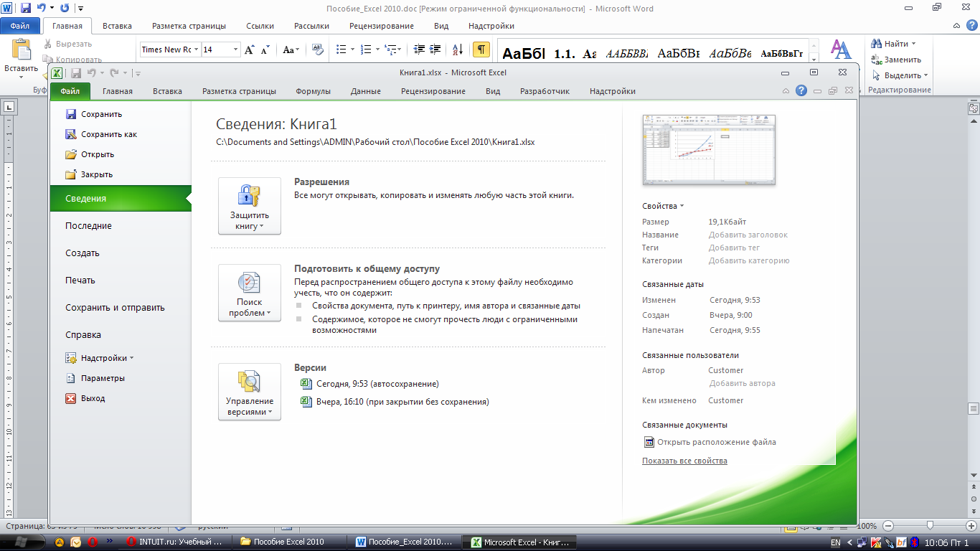The image size is (980, 551).
Task: Click Increase Indent icon in Word ribbon
Action: tap(435, 50)
